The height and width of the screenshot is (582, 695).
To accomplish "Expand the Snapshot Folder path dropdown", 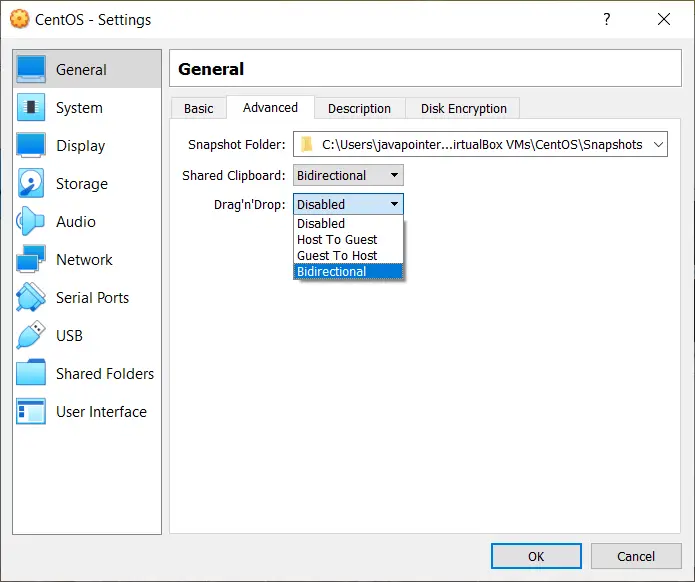I will (x=658, y=145).
